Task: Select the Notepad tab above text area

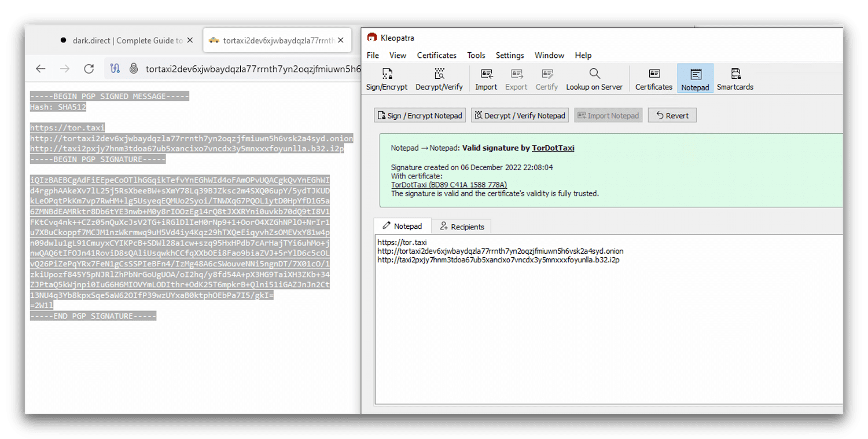Action: (403, 226)
